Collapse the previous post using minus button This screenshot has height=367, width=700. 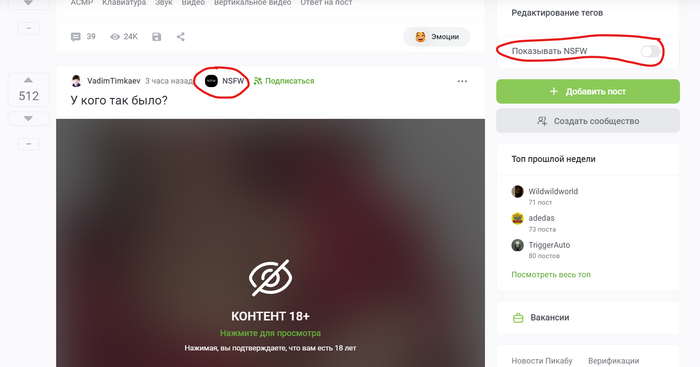29,29
